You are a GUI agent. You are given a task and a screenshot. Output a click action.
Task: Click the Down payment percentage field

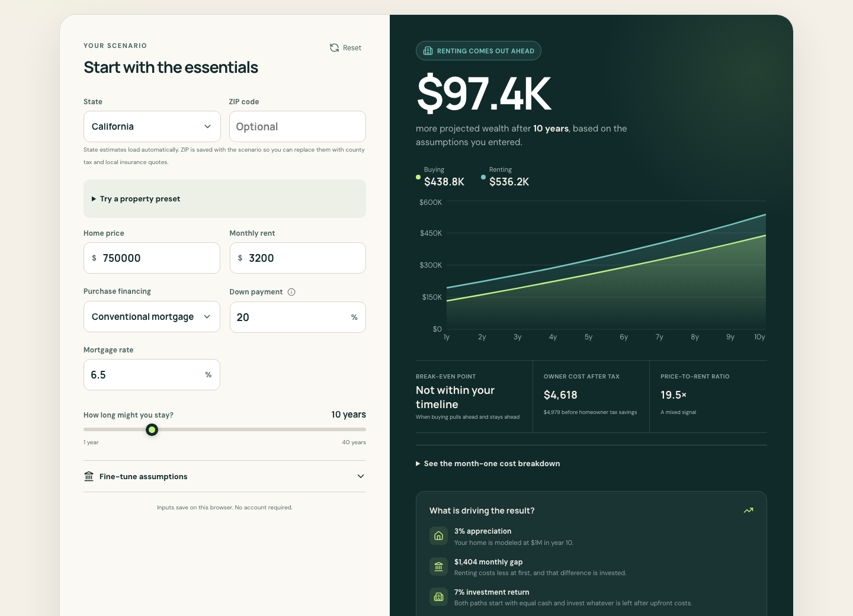click(298, 317)
